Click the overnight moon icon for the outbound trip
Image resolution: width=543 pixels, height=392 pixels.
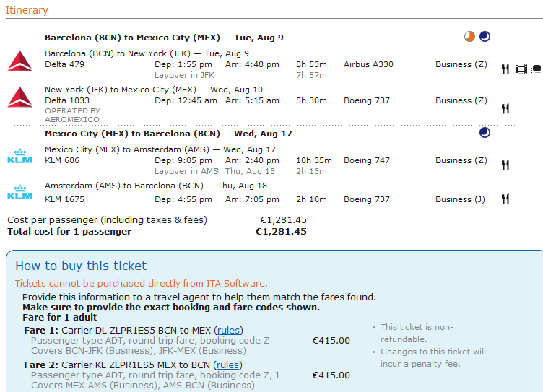click(485, 37)
